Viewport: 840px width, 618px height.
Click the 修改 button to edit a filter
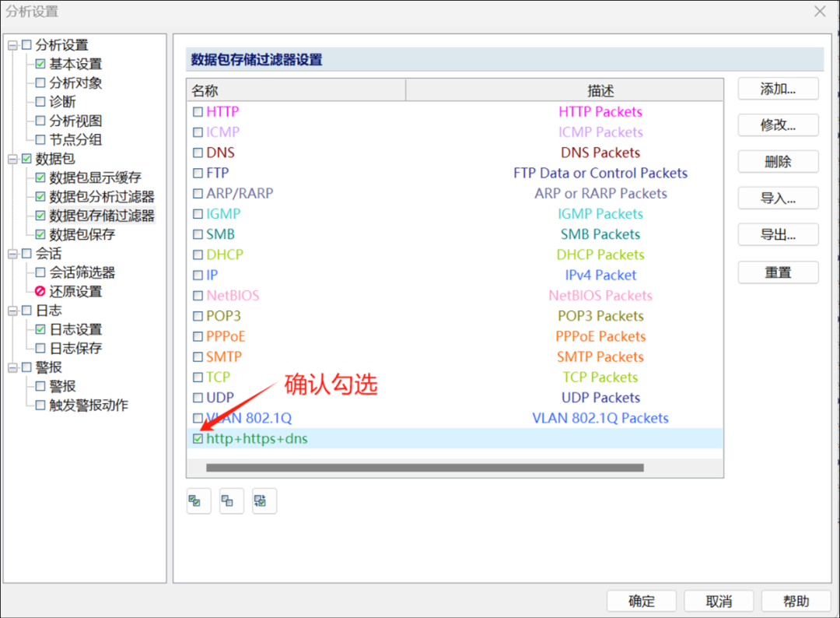pyautogui.click(x=778, y=125)
